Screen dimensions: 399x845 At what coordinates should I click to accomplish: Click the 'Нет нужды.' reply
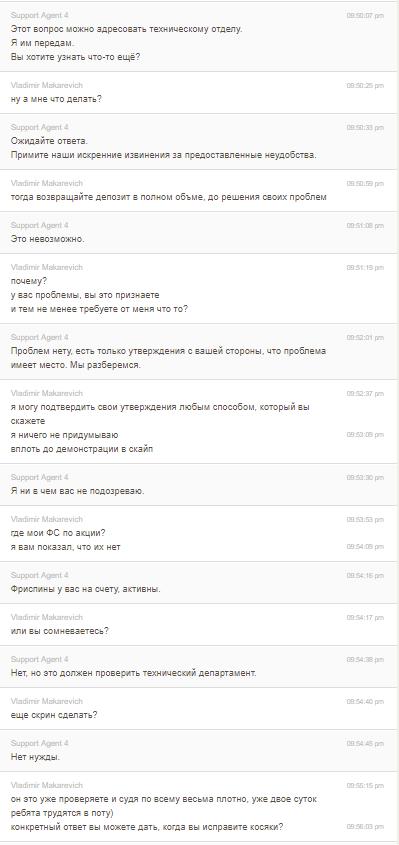point(36,757)
